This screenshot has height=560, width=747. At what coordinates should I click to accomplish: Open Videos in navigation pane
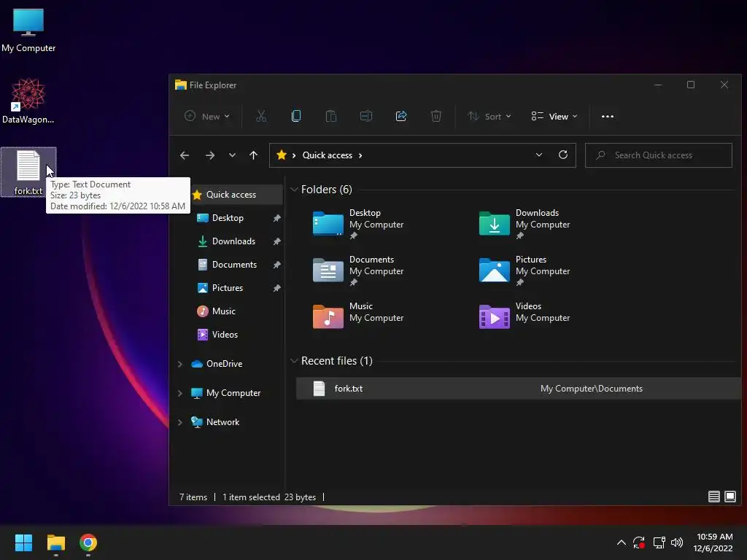click(x=225, y=334)
